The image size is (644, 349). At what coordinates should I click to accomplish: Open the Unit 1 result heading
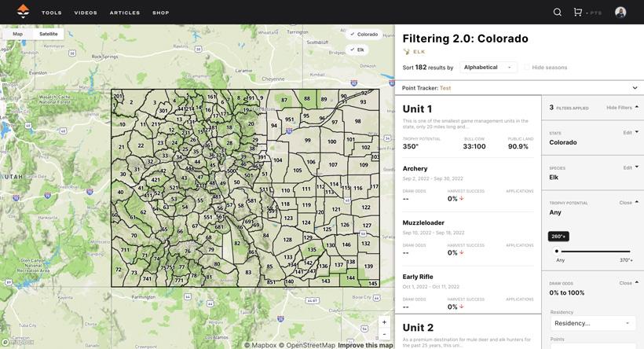click(x=417, y=109)
